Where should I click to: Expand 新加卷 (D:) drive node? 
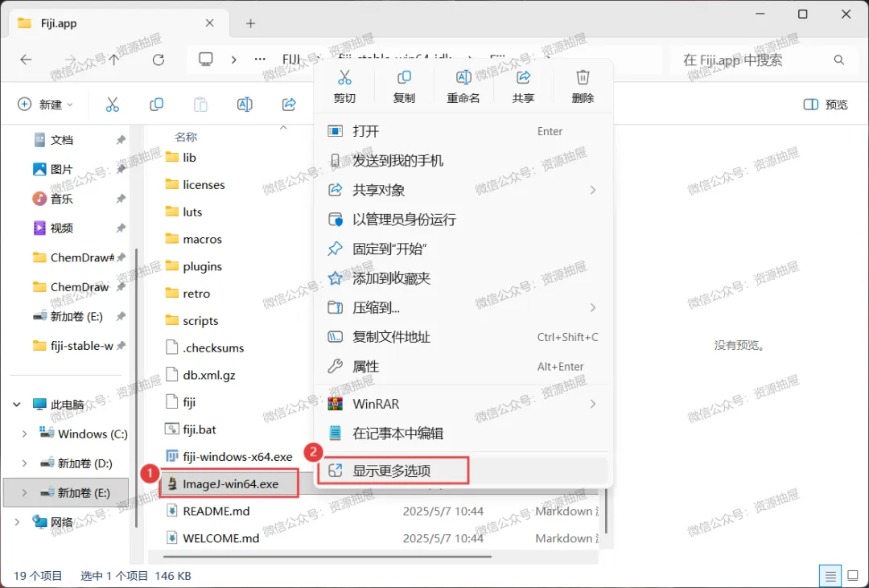coord(24,463)
